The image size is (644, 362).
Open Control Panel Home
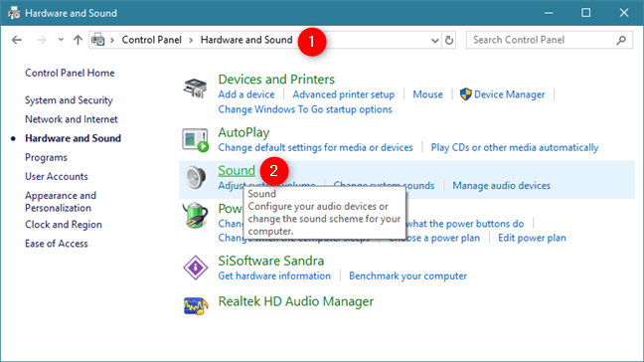(70, 74)
